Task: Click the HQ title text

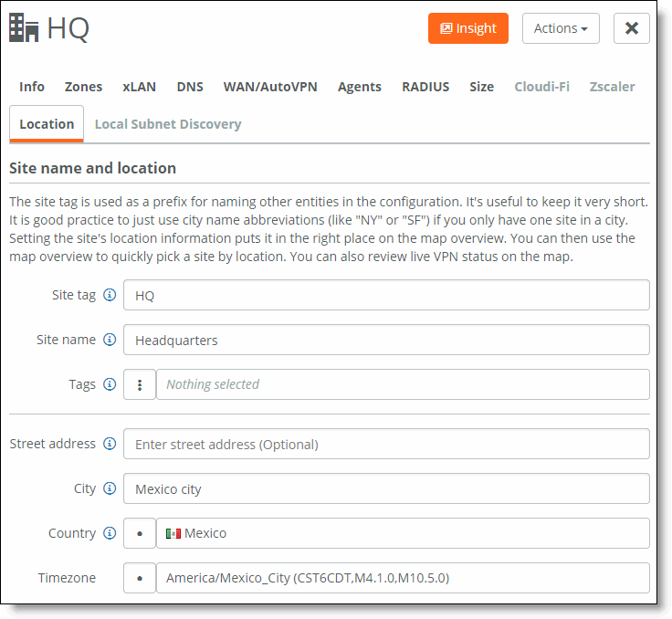Action: (68, 28)
